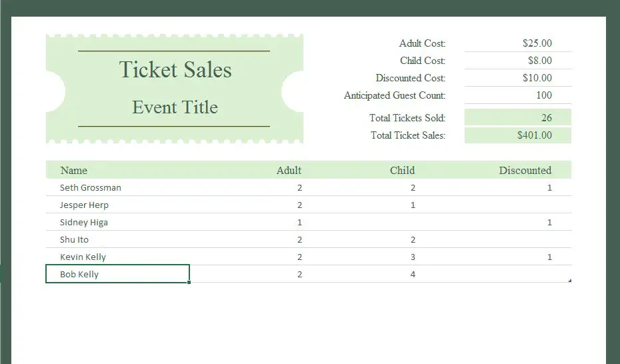
Task: Select Sidney Higa's Adult ticket count
Action: [x=299, y=223]
